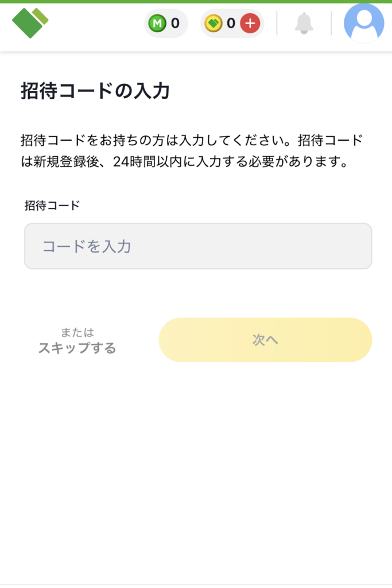The image size is (392, 588).
Task: Click the green strip at page top
Action: [196, 2]
